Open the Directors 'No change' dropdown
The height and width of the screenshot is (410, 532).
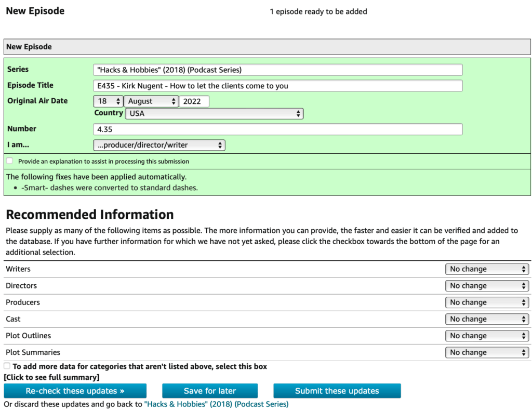pos(487,286)
